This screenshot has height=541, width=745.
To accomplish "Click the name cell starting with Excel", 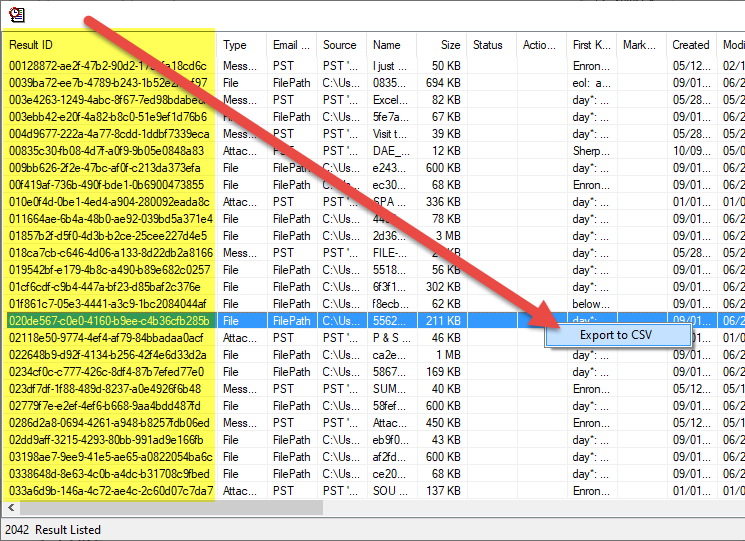I will (390, 99).
